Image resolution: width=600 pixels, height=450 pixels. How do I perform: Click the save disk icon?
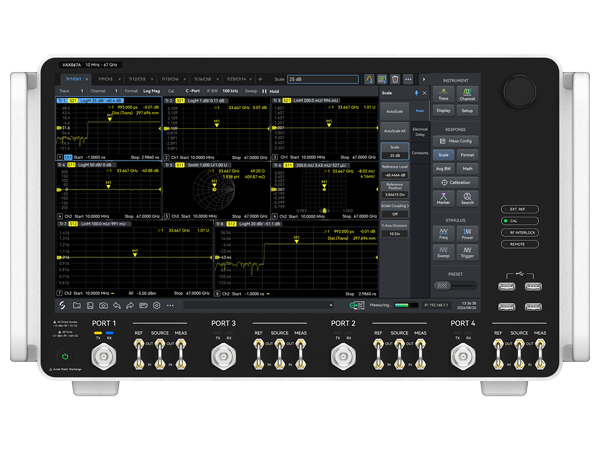click(x=90, y=305)
